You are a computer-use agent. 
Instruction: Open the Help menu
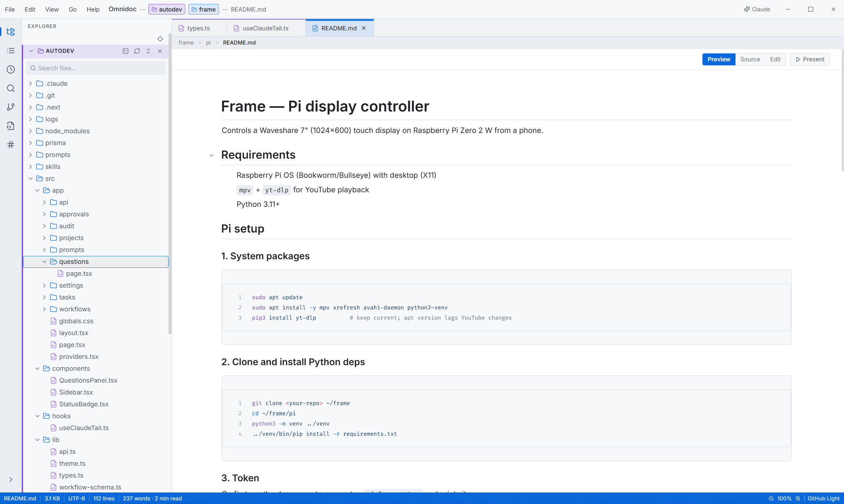(x=93, y=9)
